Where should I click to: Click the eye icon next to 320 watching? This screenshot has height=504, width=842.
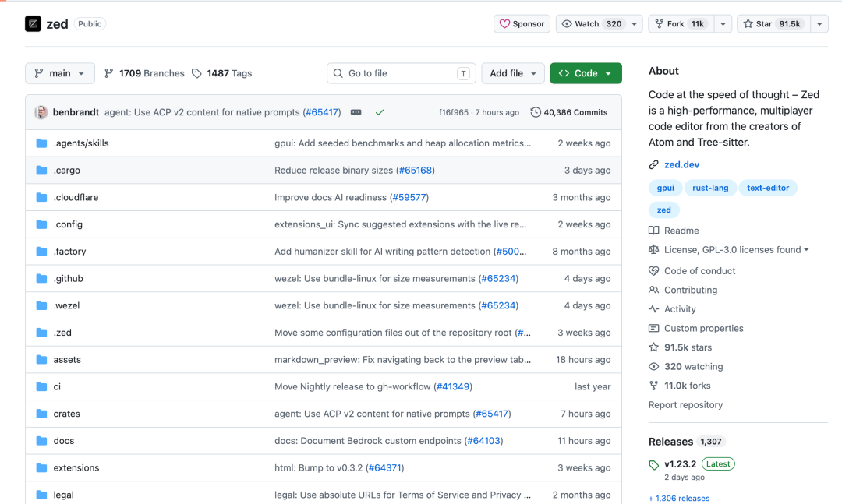(x=653, y=367)
